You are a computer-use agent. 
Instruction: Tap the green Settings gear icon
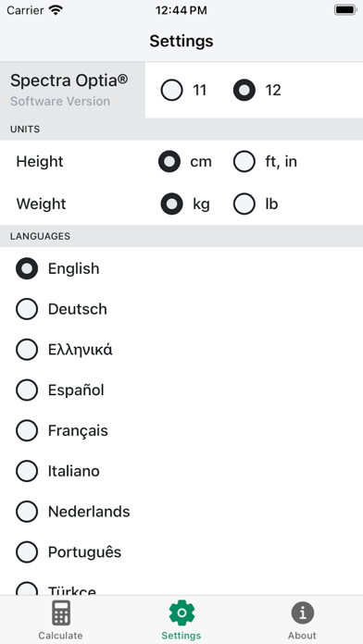point(181,613)
